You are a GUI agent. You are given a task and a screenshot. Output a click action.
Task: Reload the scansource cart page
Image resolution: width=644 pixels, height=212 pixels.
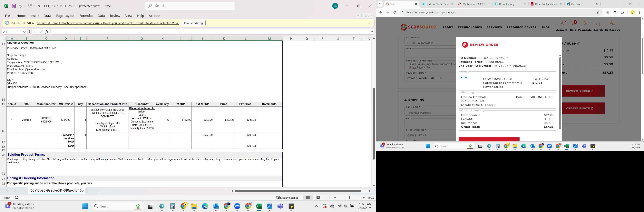pos(395,12)
